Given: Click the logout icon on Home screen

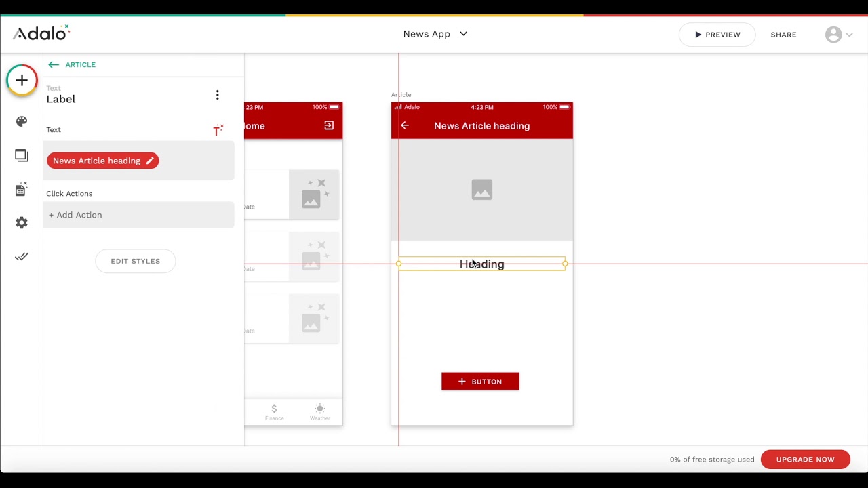Looking at the screenshot, I should [329, 125].
